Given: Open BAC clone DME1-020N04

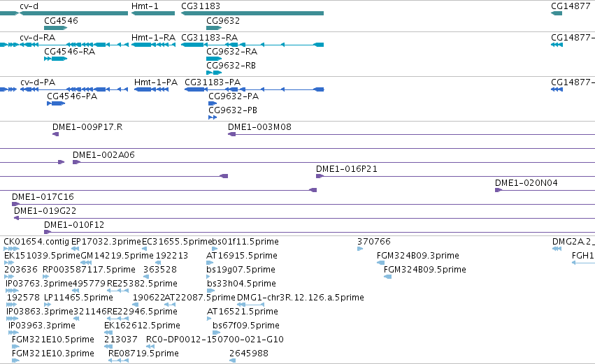Looking at the screenshot, I should [x=545, y=190].
